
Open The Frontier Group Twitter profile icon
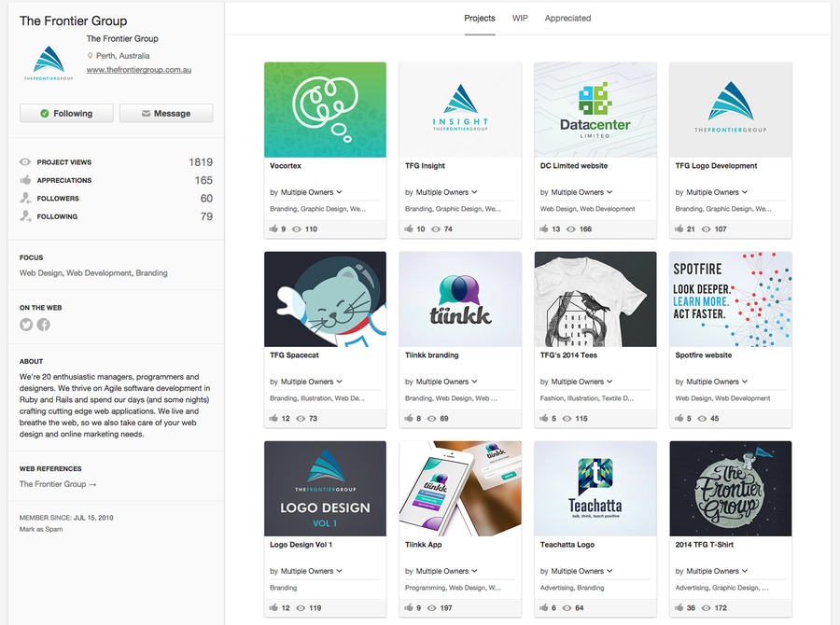tap(26, 325)
